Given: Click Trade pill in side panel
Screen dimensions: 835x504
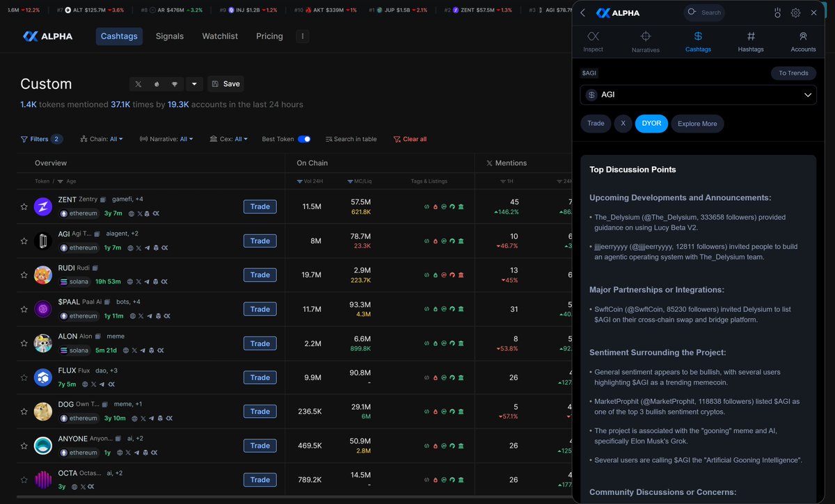Looking at the screenshot, I should pyautogui.click(x=596, y=124).
